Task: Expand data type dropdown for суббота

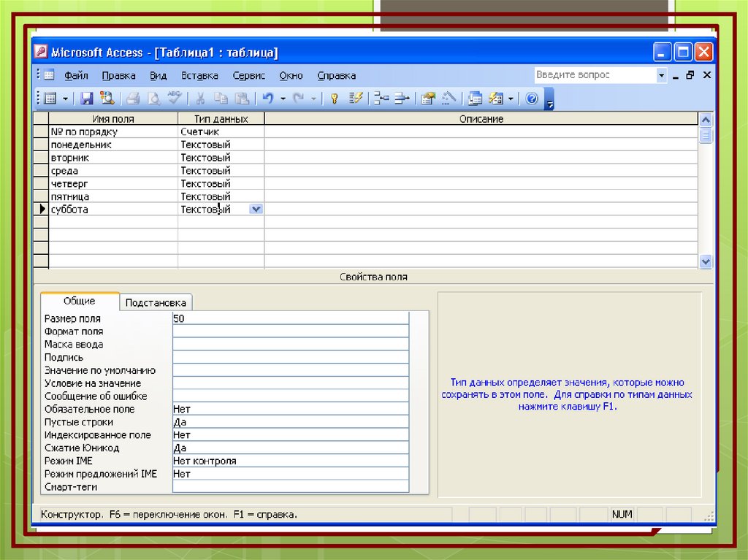Action: coord(256,210)
